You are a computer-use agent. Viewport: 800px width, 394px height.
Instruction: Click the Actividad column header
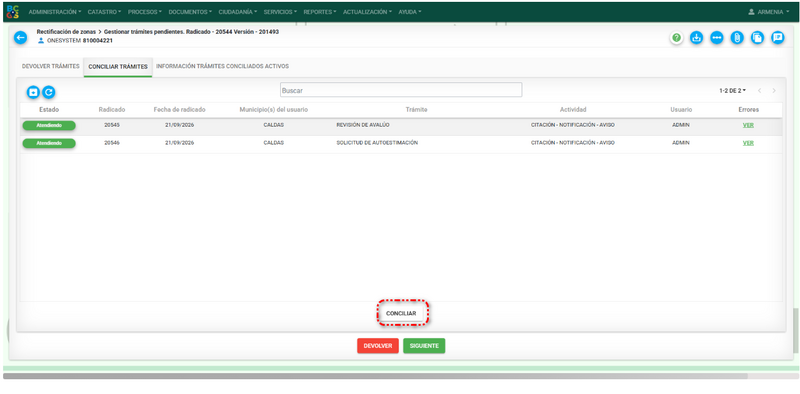point(573,110)
